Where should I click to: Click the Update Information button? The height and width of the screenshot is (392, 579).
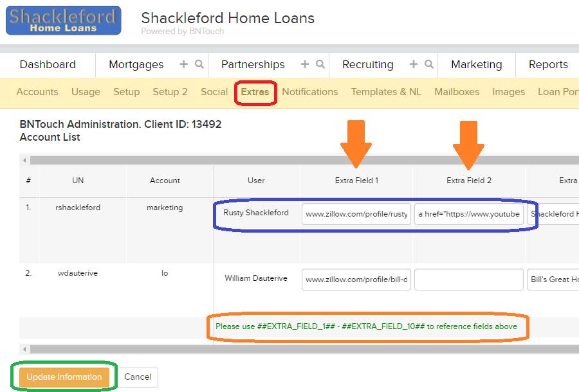[x=64, y=377]
